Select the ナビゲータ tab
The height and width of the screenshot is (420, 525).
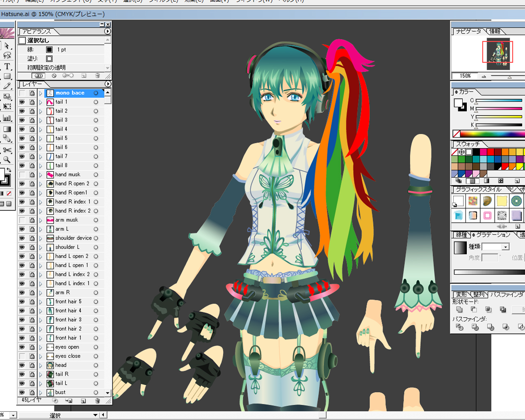tap(468, 31)
